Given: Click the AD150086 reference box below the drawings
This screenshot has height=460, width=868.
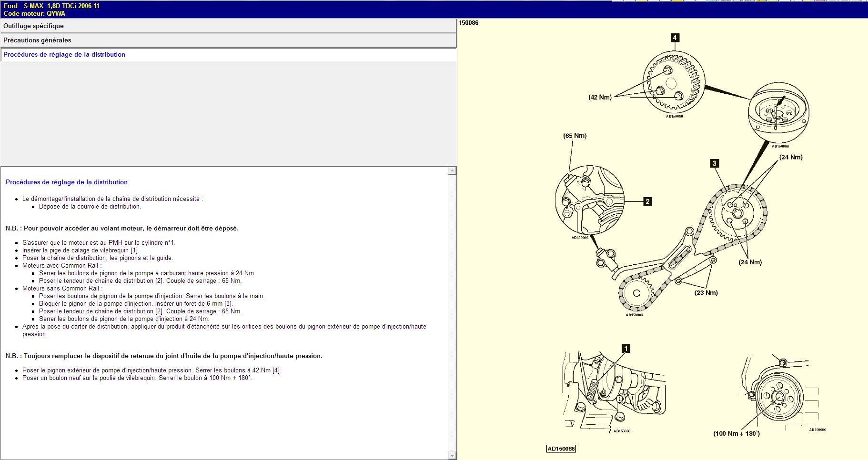Looking at the screenshot, I should pyautogui.click(x=561, y=449).
